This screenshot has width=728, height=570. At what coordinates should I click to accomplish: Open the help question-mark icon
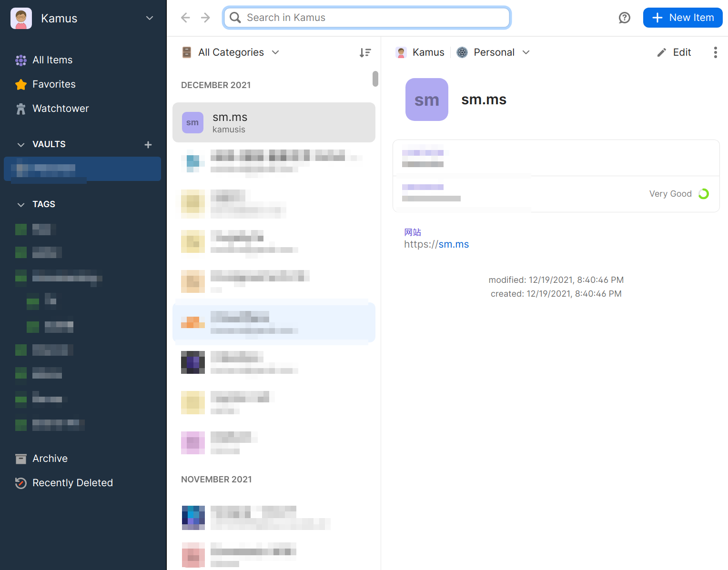click(x=624, y=18)
